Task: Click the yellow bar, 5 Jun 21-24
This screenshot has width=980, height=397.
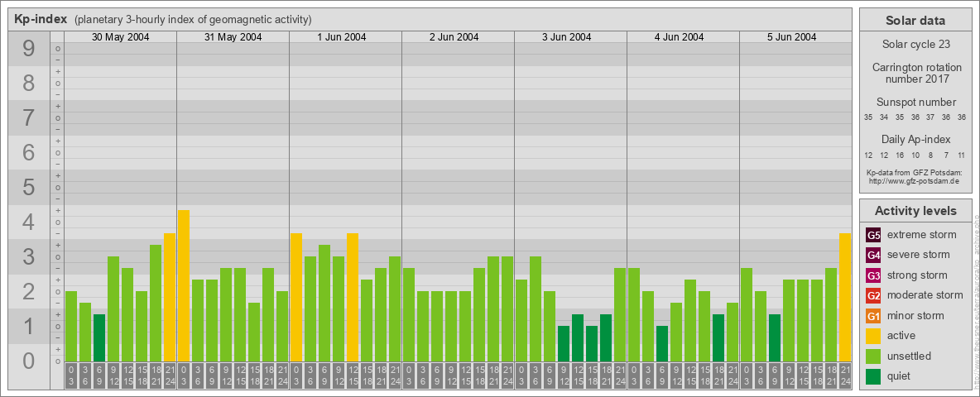Action: pos(845,297)
